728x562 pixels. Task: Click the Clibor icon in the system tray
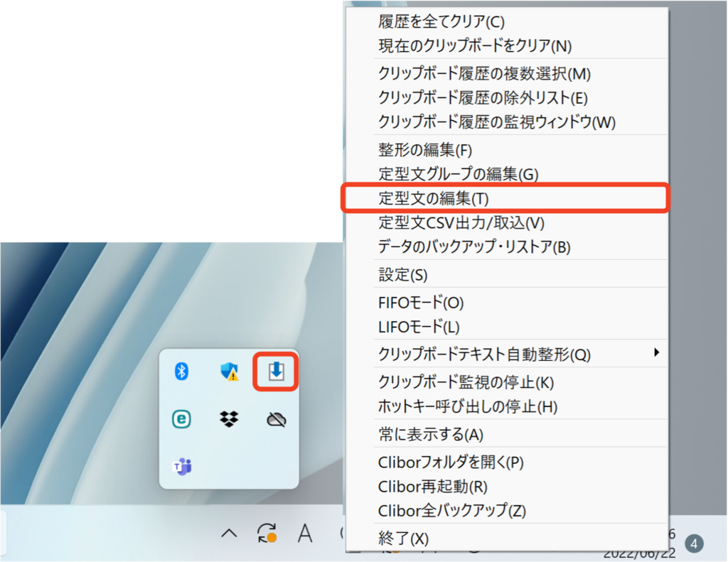click(x=276, y=371)
